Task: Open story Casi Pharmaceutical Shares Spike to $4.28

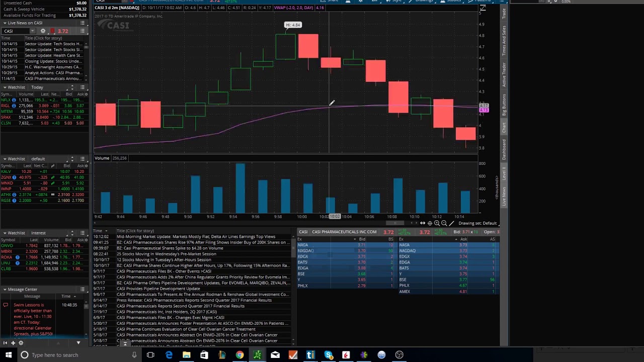Action: coord(170,248)
